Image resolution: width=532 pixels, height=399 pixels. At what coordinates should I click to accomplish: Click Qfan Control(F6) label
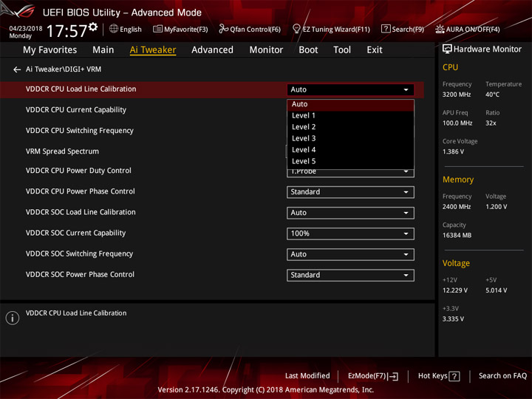255,30
